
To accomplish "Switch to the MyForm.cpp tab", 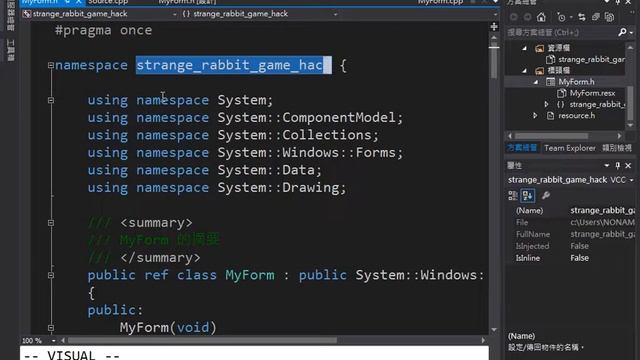I will [440, 2].
